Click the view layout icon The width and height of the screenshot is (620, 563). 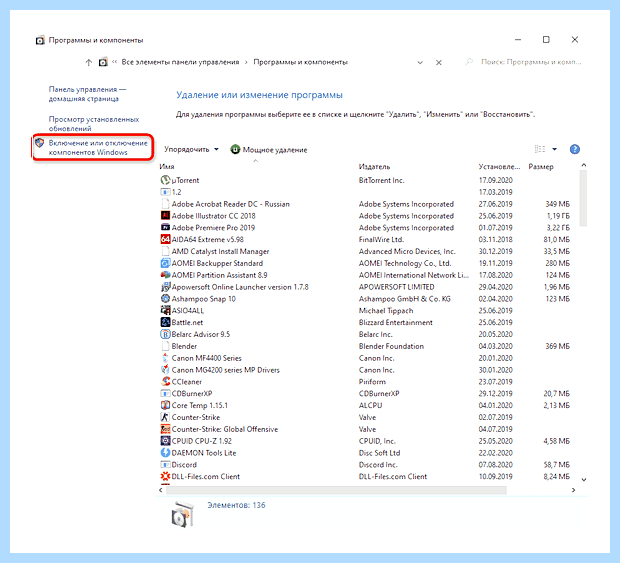tap(540, 149)
